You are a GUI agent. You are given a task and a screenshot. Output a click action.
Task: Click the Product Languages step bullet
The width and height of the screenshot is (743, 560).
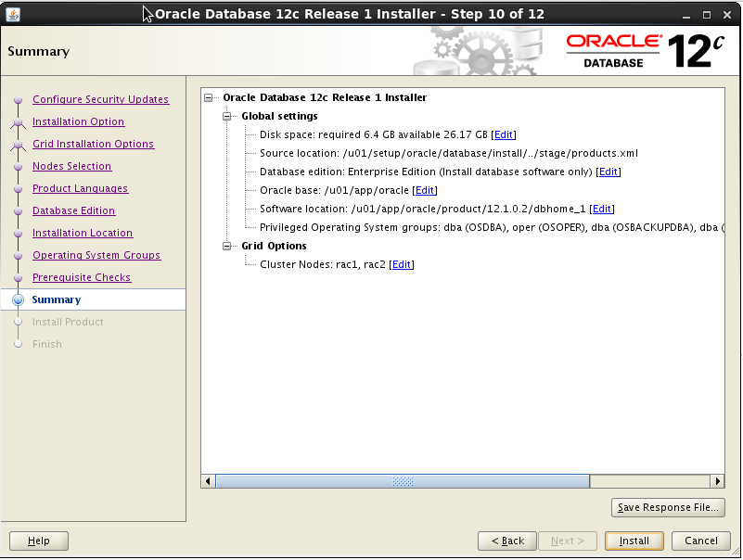[x=18, y=189]
